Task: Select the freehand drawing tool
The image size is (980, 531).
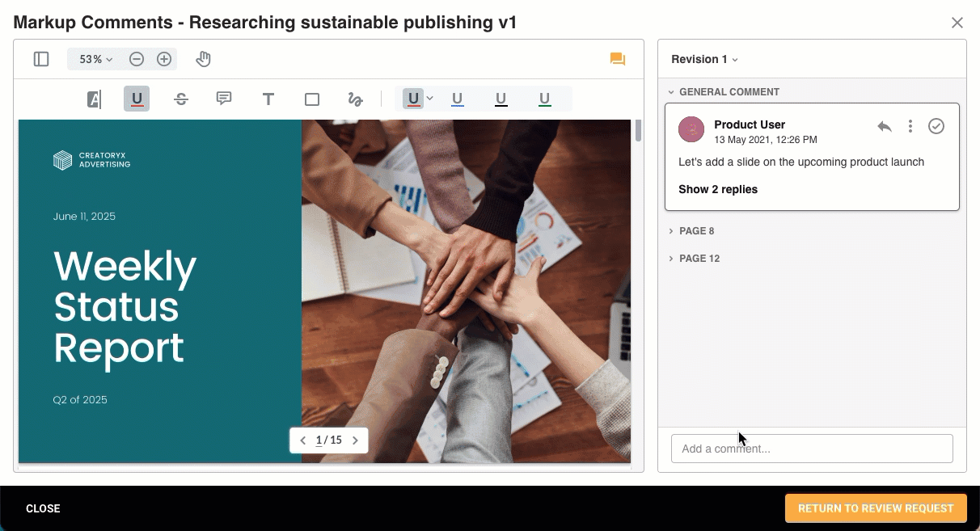Action: pos(355,99)
